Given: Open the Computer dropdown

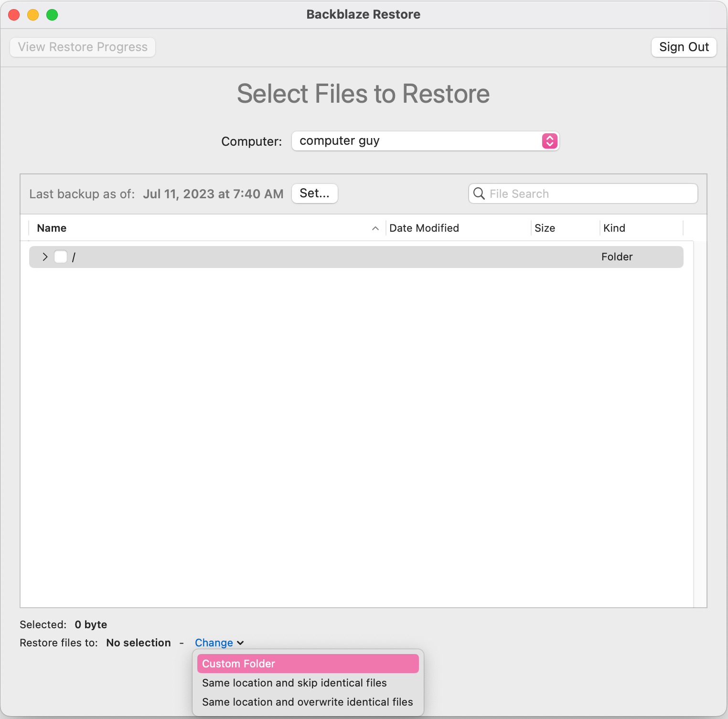Looking at the screenshot, I should (x=425, y=141).
